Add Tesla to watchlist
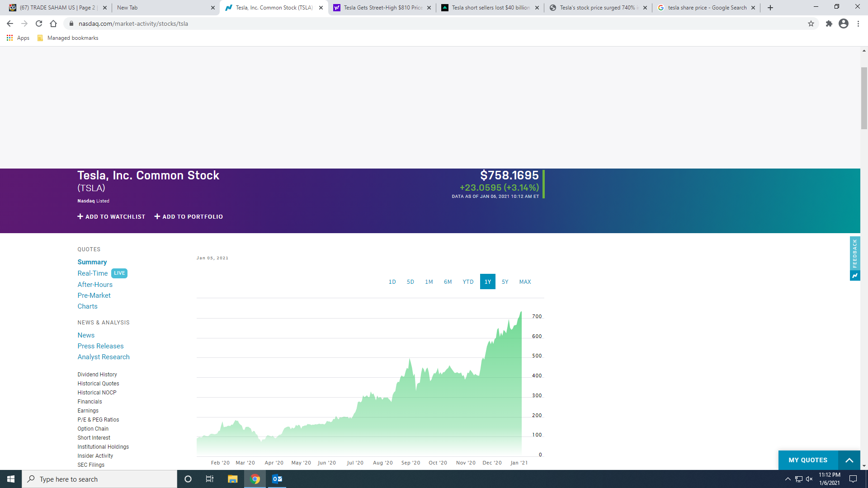The image size is (868, 488). click(x=111, y=216)
